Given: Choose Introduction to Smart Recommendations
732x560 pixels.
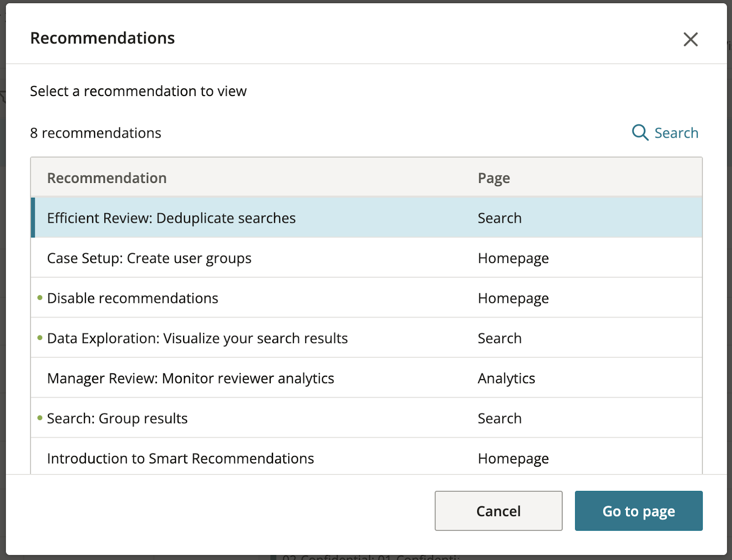Looking at the screenshot, I should tap(180, 458).
